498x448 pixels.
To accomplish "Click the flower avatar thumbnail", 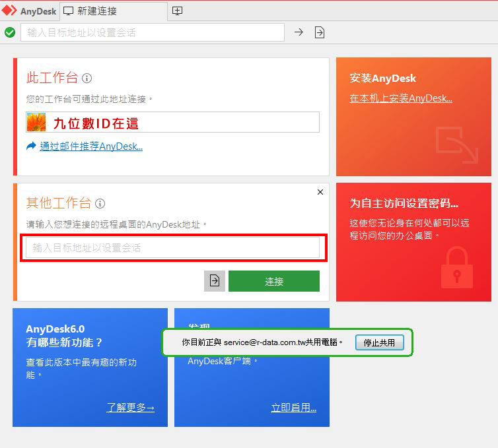I will tap(36, 122).
